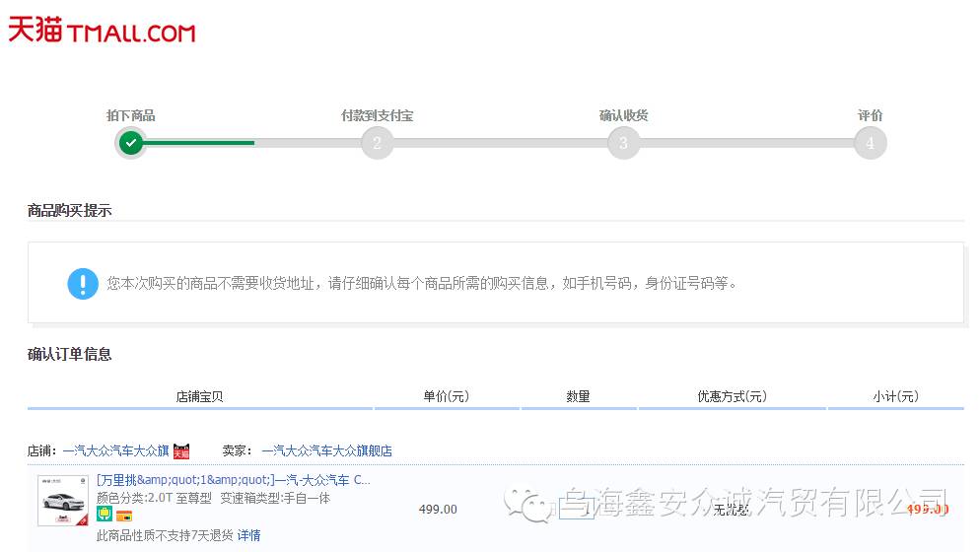This screenshot has width=980, height=552.
Task: Click the 商品购买提示 heading
Action: click(x=69, y=211)
